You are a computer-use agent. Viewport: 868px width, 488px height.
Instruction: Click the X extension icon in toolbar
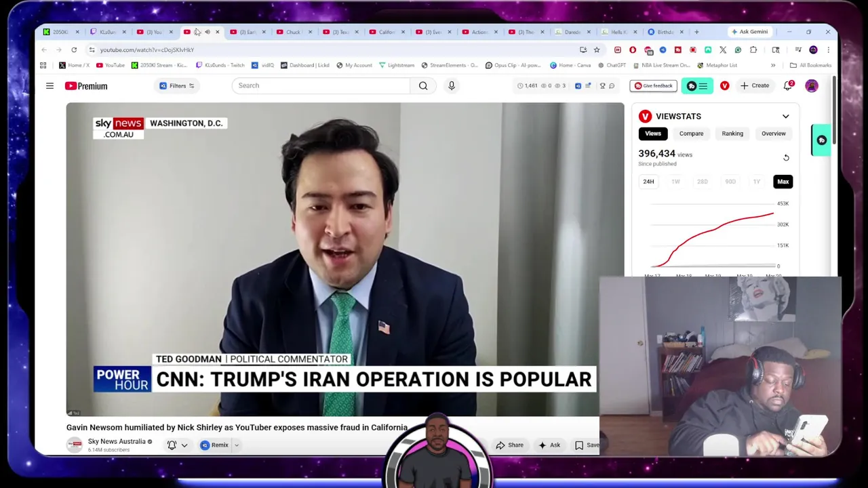click(723, 49)
